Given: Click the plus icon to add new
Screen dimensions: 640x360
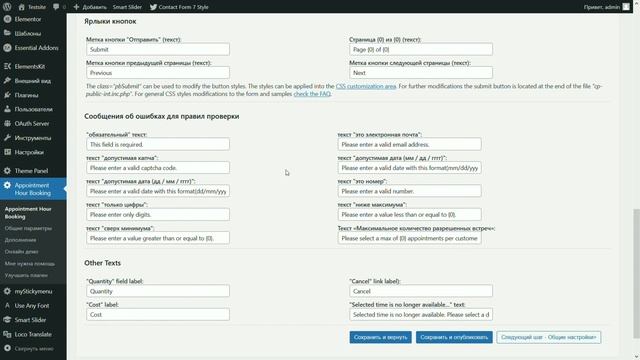Looking at the screenshot, I should pos(76,7).
